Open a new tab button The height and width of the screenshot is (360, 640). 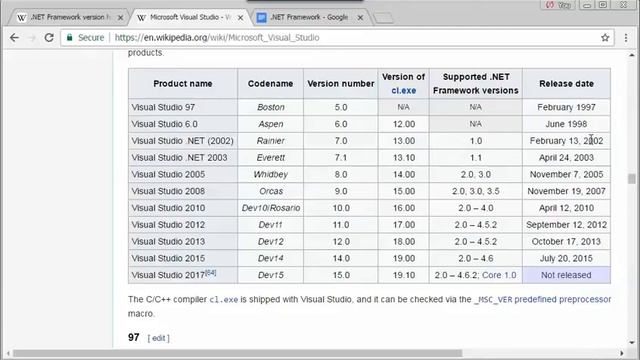[x=383, y=18]
